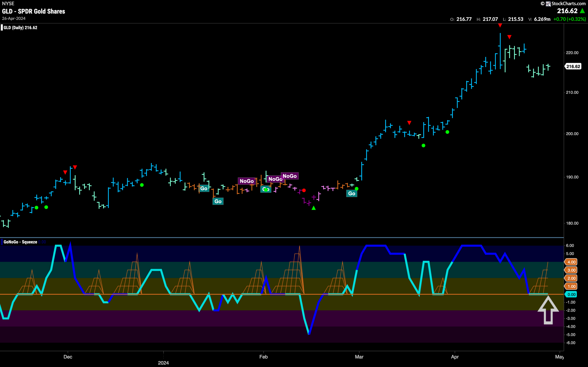This screenshot has height=367, width=588.
Task: Click the orange 4.00 squeeze value tag
Action: (x=571, y=262)
